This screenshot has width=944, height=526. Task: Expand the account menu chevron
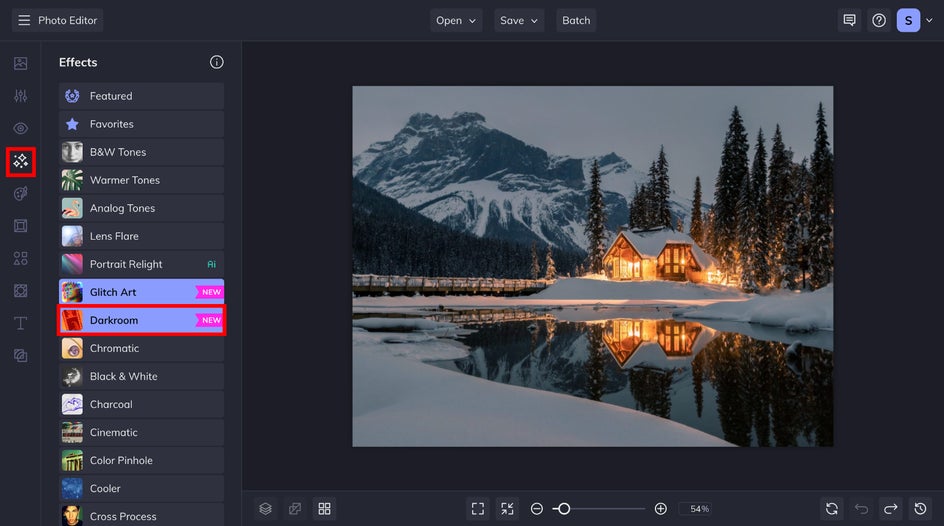tap(929, 20)
